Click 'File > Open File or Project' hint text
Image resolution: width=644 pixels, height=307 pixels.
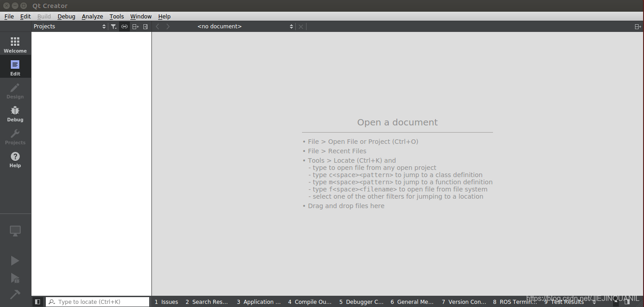tap(363, 142)
